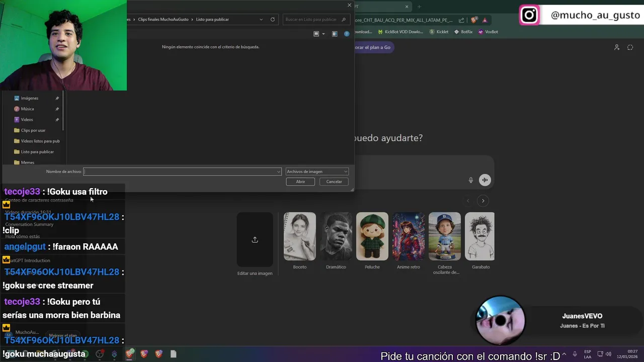Open Kicklet bookmark
Viewport: 644px width, 362px height.
coord(439,32)
